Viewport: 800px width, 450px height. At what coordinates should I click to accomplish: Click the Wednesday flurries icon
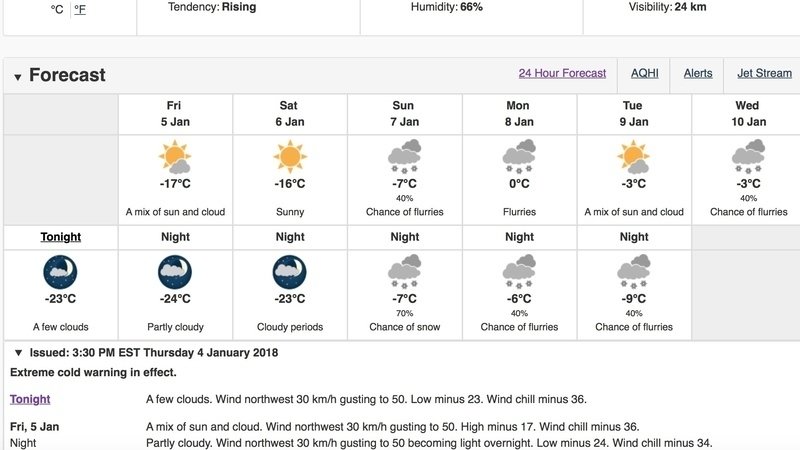point(748,157)
